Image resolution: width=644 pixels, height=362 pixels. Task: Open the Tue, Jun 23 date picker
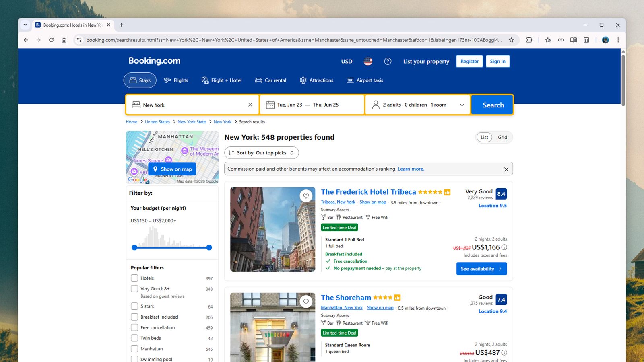point(290,105)
